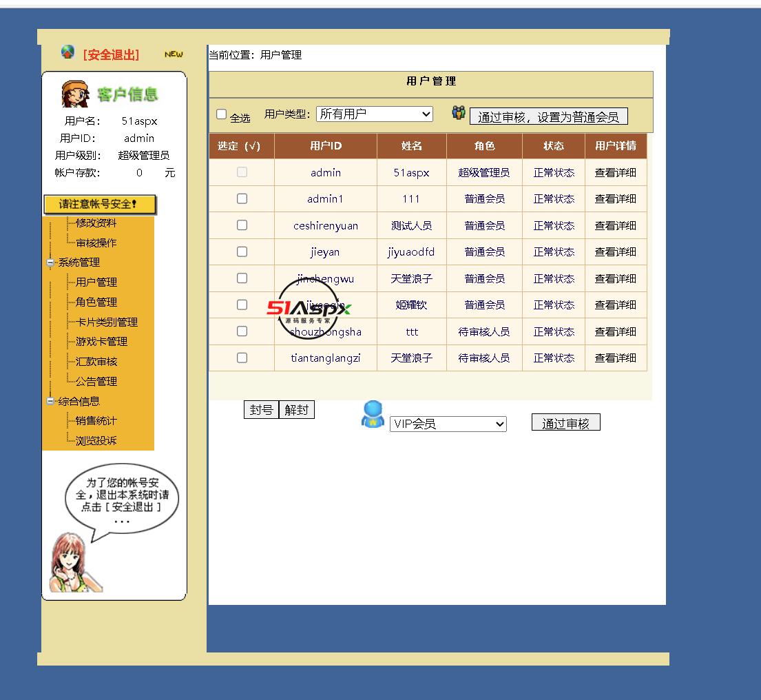View 查看详细 for user admin
This screenshot has width=761, height=700.
click(616, 173)
